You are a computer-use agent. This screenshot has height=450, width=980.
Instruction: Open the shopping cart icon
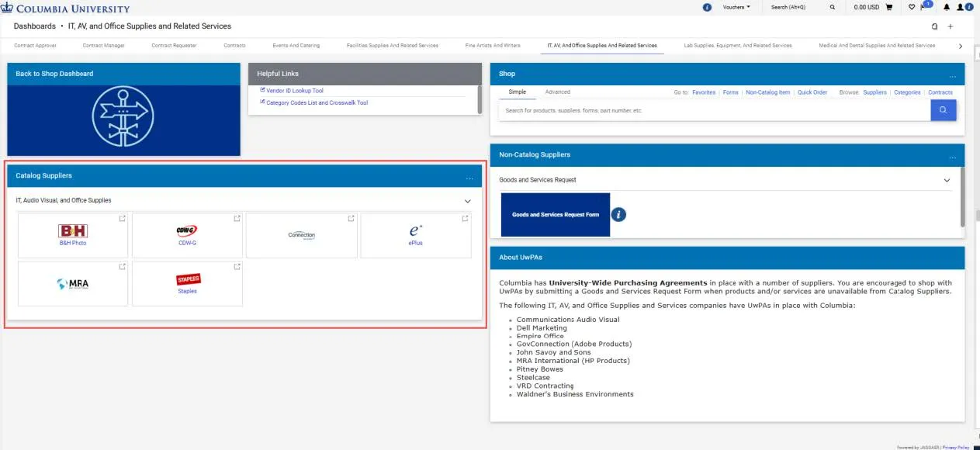pyautogui.click(x=889, y=7)
